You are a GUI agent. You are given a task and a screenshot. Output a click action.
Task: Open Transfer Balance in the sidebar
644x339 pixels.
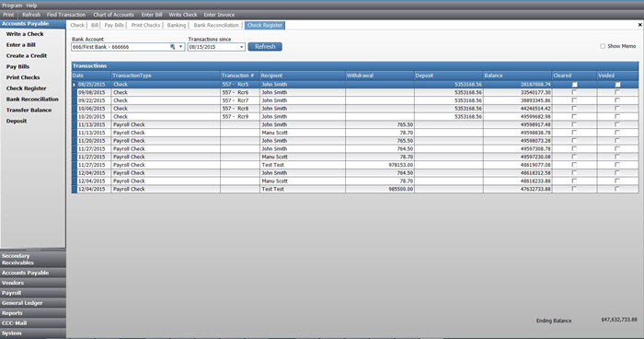tap(29, 110)
